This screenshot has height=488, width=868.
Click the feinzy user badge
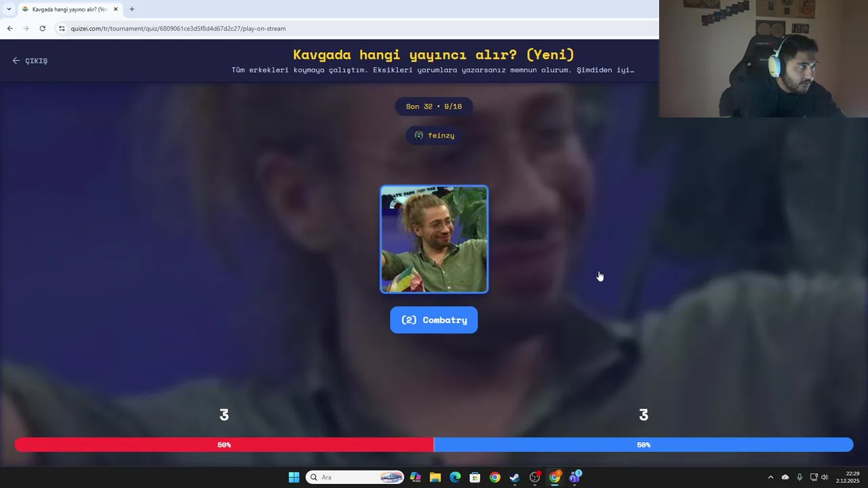click(x=434, y=136)
